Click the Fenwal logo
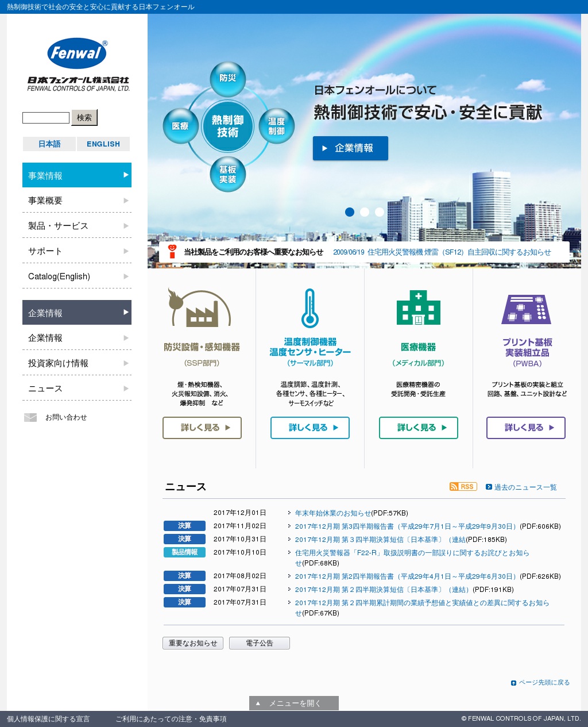Viewport: 588px width, 727px height. point(79,64)
